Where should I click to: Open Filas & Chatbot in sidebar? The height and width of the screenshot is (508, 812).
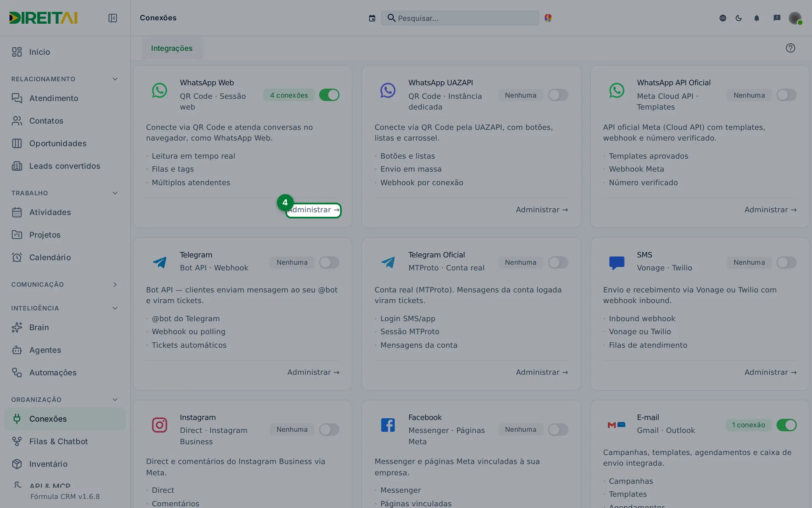coord(65,441)
